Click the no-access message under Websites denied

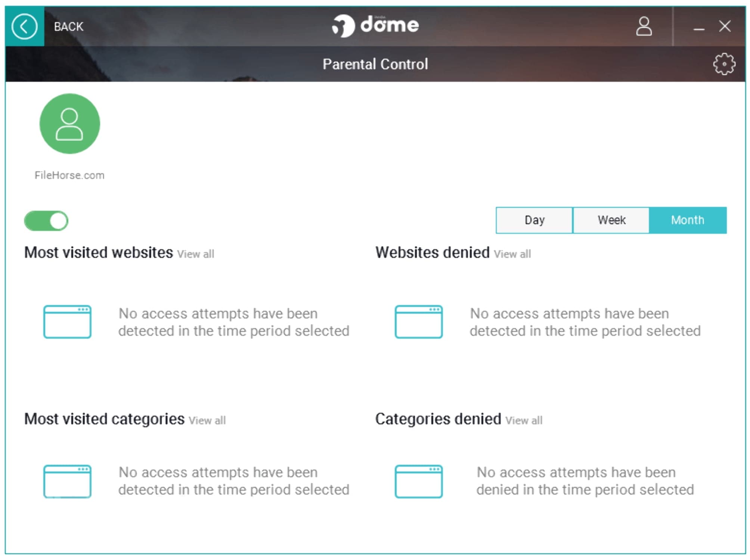pyautogui.click(x=585, y=322)
